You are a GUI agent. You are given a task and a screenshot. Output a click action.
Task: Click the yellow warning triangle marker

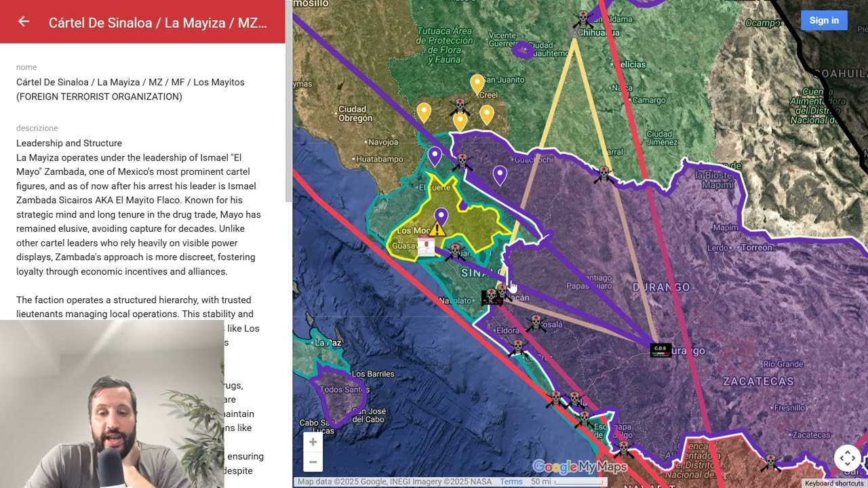[x=437, y=229]
